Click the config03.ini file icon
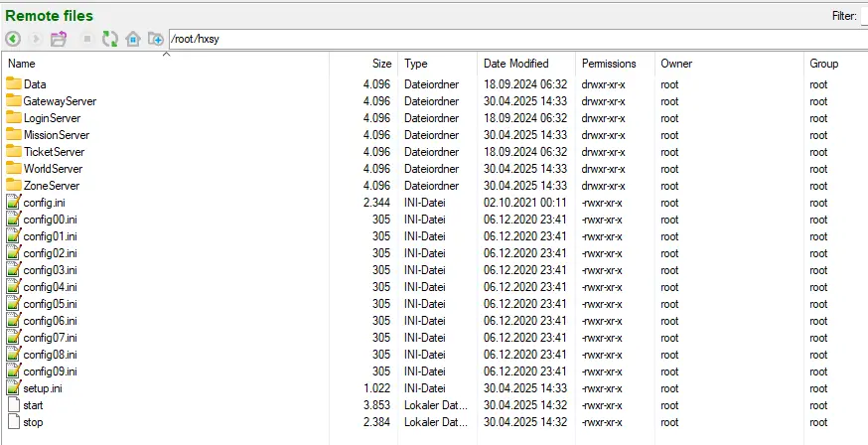This screenshot has width=868, height=445. coord(14,270)
